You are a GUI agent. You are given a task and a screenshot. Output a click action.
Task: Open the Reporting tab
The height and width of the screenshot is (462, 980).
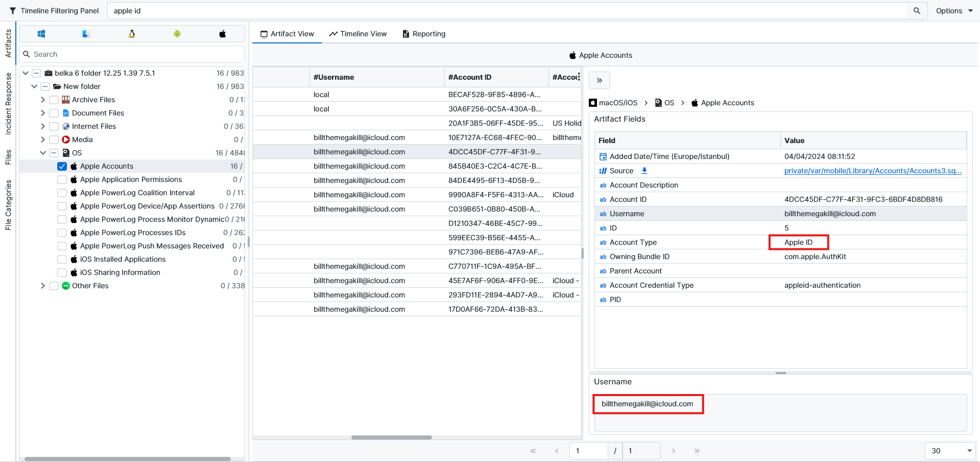pos(424,34)
